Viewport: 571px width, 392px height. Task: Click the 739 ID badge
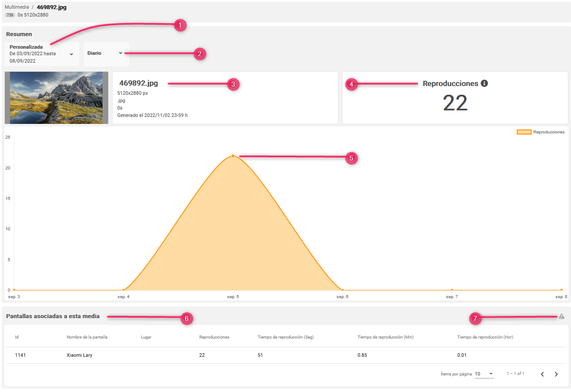pos(10,15)
